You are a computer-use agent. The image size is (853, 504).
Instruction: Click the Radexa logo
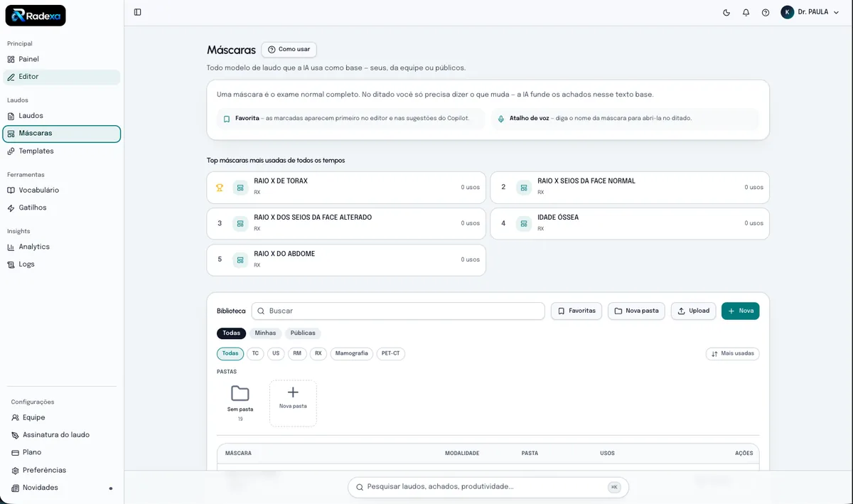coord(36,16)
